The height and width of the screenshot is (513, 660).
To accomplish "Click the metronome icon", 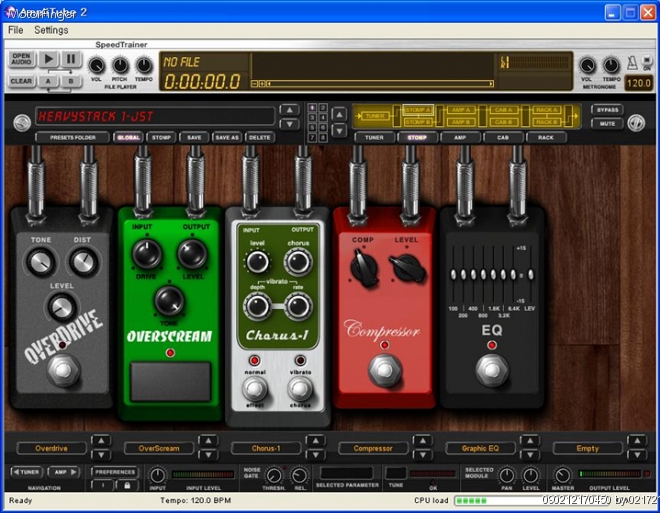I will click(x=632, y=63).
